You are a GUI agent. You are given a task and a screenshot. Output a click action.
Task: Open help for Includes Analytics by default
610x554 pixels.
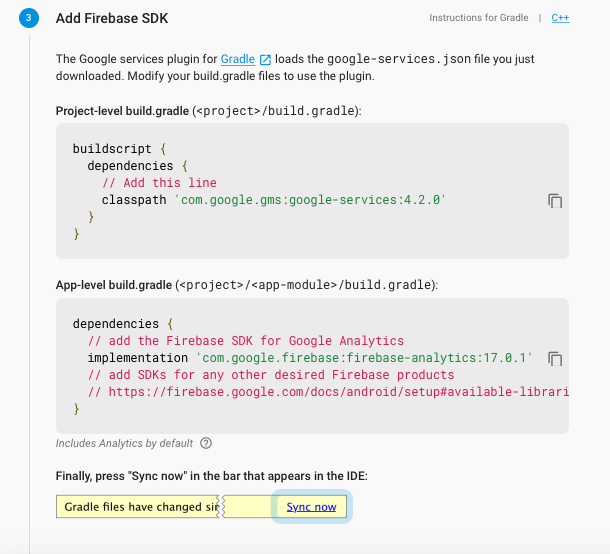click(x=206, y=443)
